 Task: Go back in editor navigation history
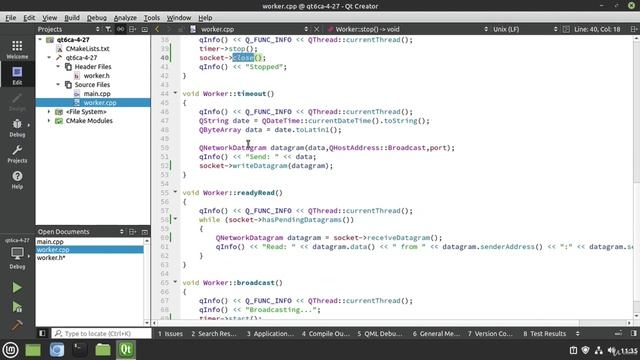(157, 29)
